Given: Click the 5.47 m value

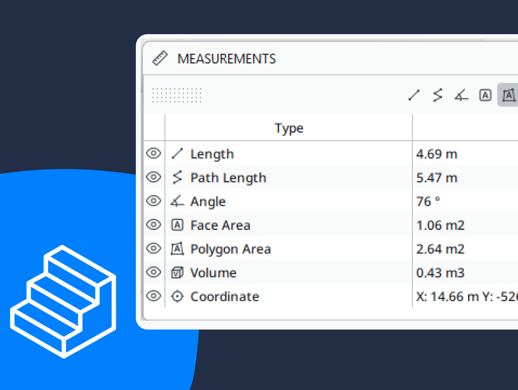Looking at the screenshot, I should [x=437, y=178].
